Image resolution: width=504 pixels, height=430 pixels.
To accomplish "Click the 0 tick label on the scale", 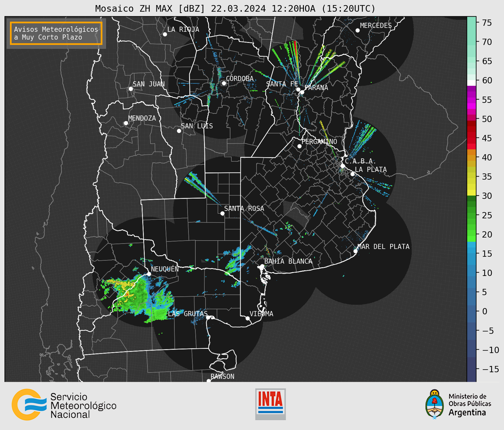I will (484, 311).
